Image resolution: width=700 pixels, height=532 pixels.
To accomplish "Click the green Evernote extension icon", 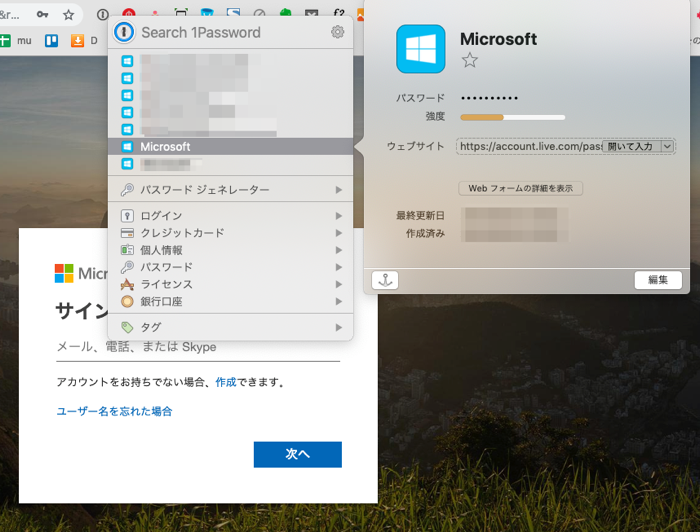I will click(x=285, y=13).
